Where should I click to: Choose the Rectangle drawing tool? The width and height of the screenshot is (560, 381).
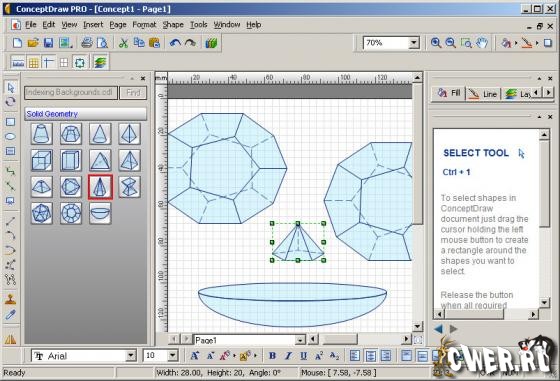click(10, 122)
